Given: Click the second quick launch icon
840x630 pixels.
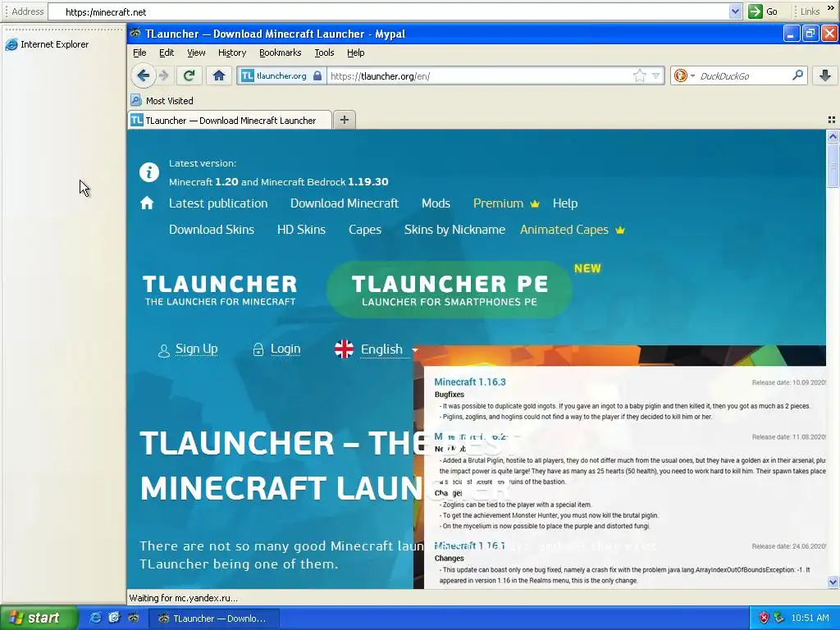Looking at the screenshot, I should (114, 619).
